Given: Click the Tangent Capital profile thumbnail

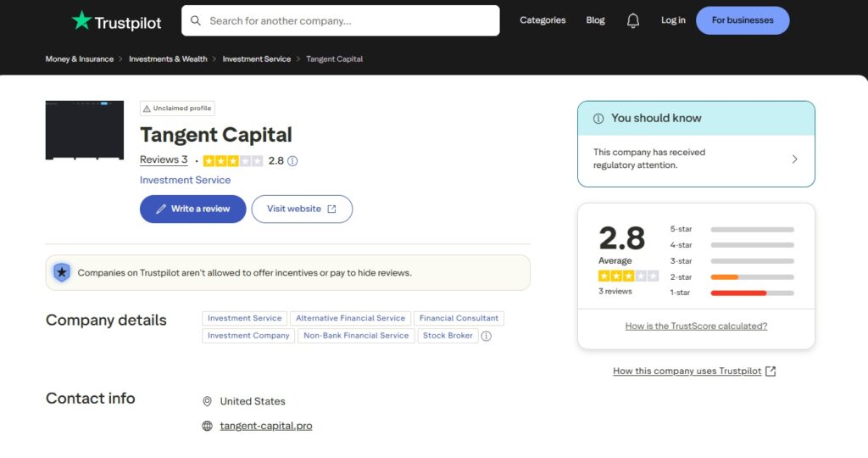Looking at the screenshot, I should [84, 131].
